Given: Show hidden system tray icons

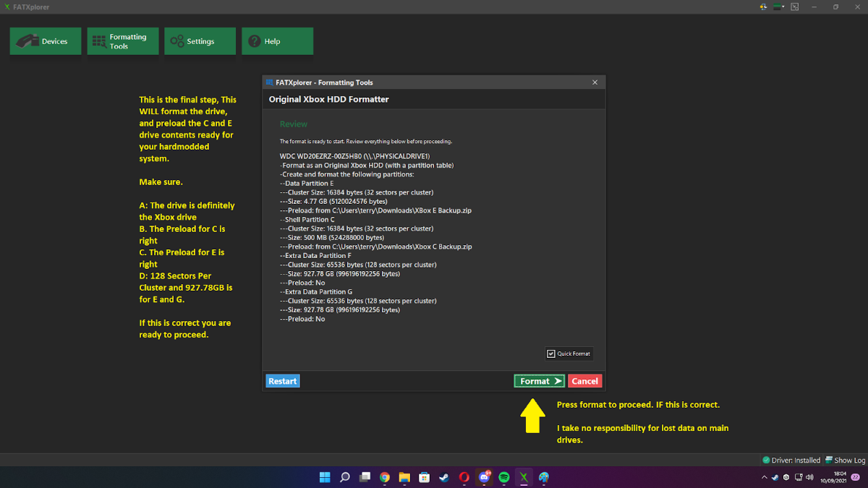Looking at the screenshot, I should click(765, 478).
